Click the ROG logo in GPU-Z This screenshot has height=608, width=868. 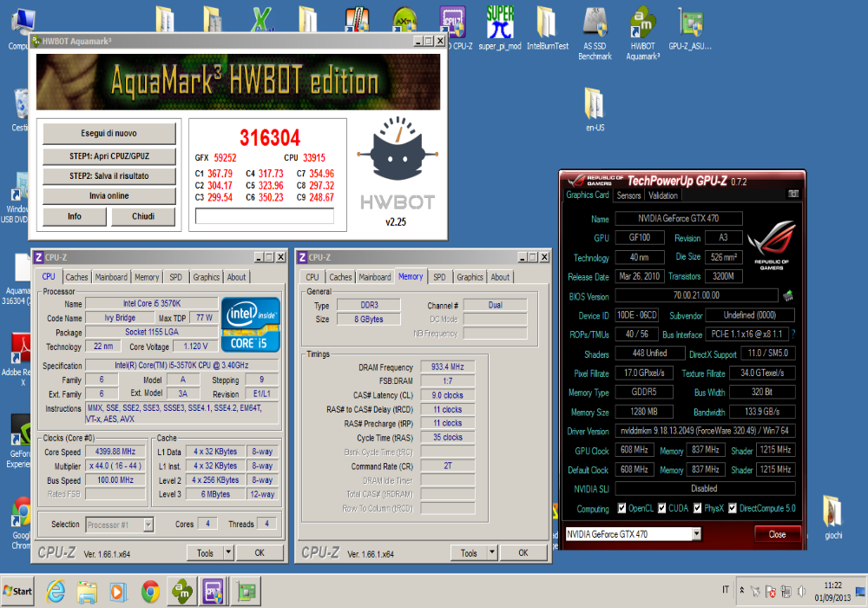coord(771,245)
